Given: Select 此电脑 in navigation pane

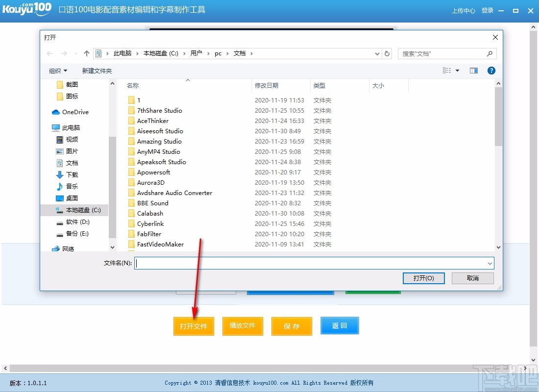Looking at the screenshot, I should pos(66,127).
